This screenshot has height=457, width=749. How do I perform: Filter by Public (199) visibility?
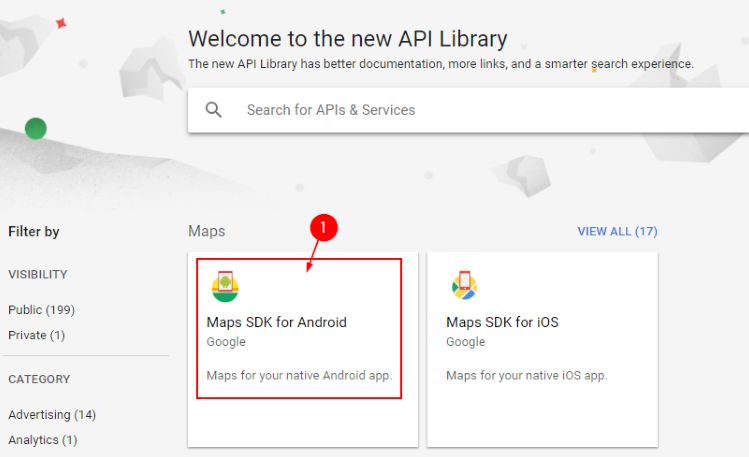[x=42, y=310]
